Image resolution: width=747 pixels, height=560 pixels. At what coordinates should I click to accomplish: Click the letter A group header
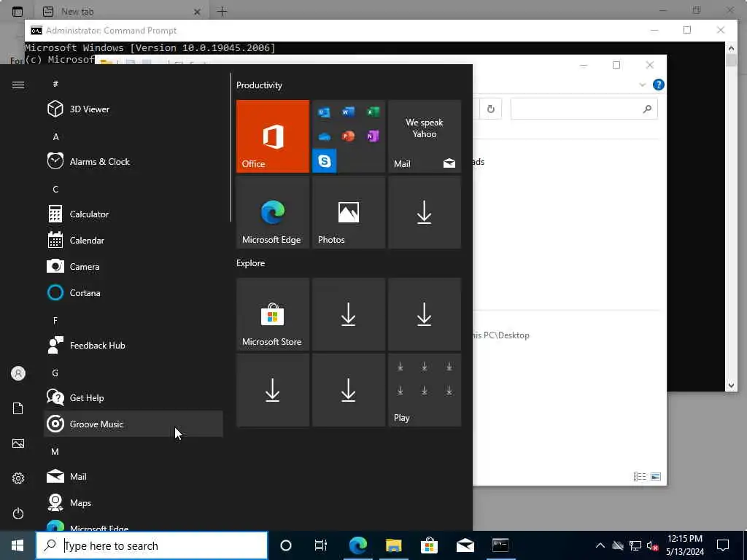click(55, 136)
